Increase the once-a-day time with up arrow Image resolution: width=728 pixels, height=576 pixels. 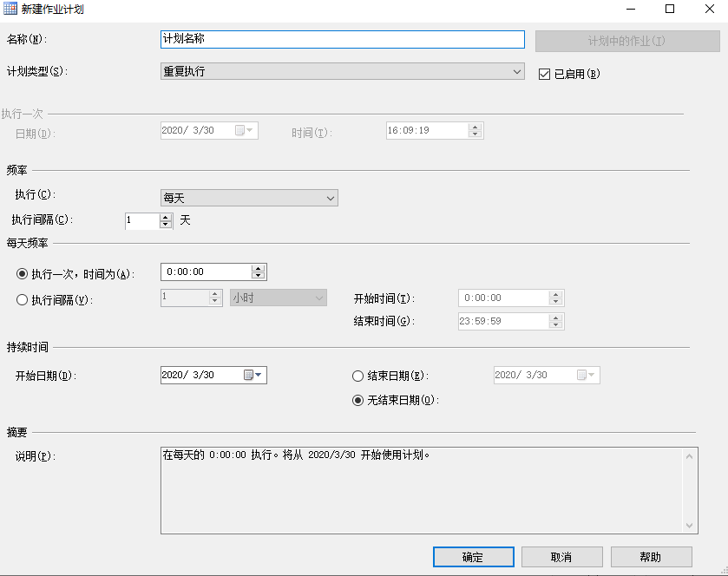(259, 268)
